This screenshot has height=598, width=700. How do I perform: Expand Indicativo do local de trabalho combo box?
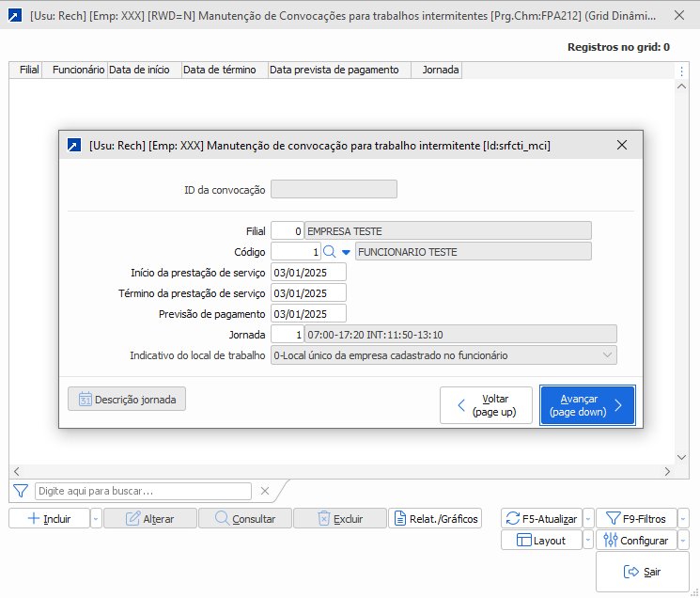(x=443, y=355)
